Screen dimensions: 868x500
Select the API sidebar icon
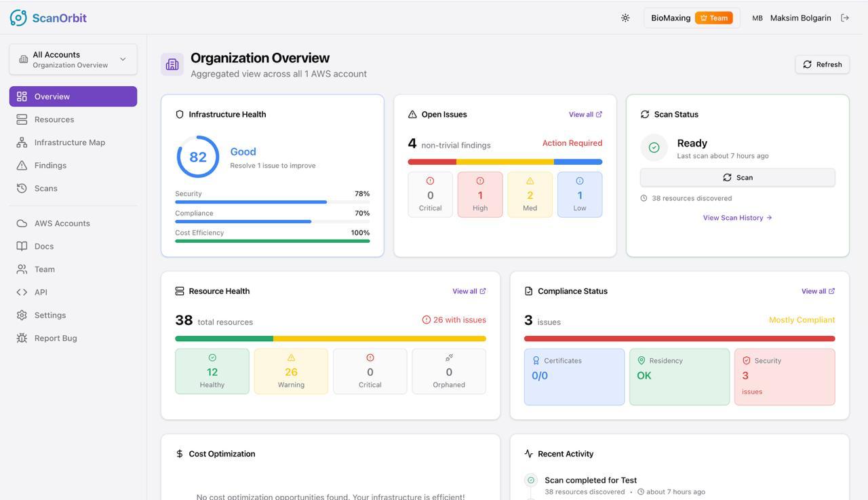[21, 292]
